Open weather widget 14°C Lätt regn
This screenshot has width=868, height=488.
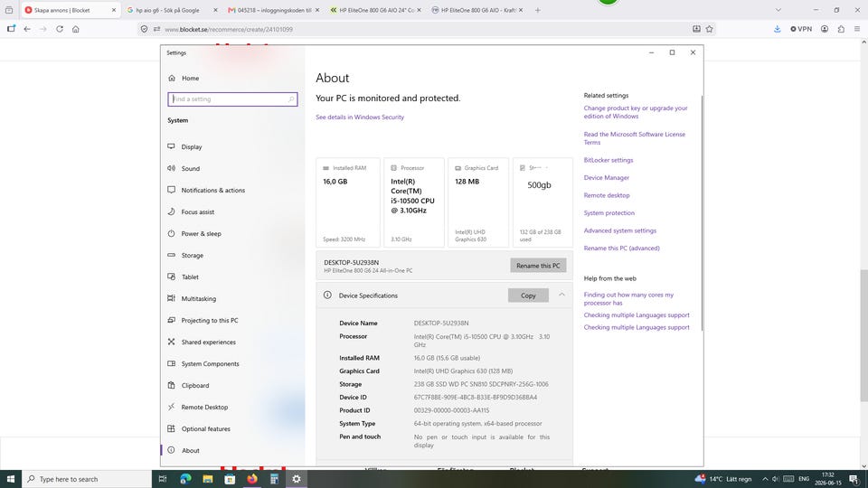tap(723, 479)
